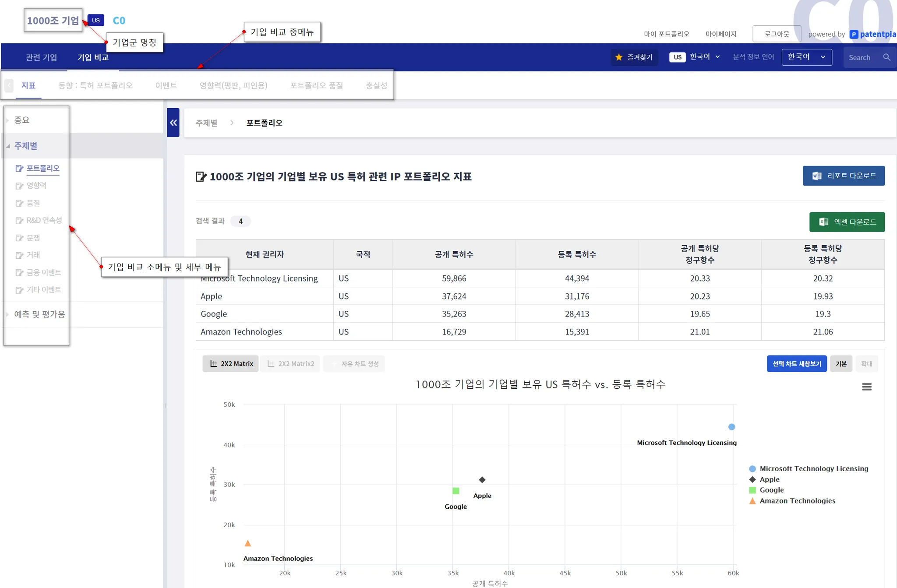Click the search magnifier icon
Image resolution: width=897 pixels, height=588 pixels.
coord(886,57)
